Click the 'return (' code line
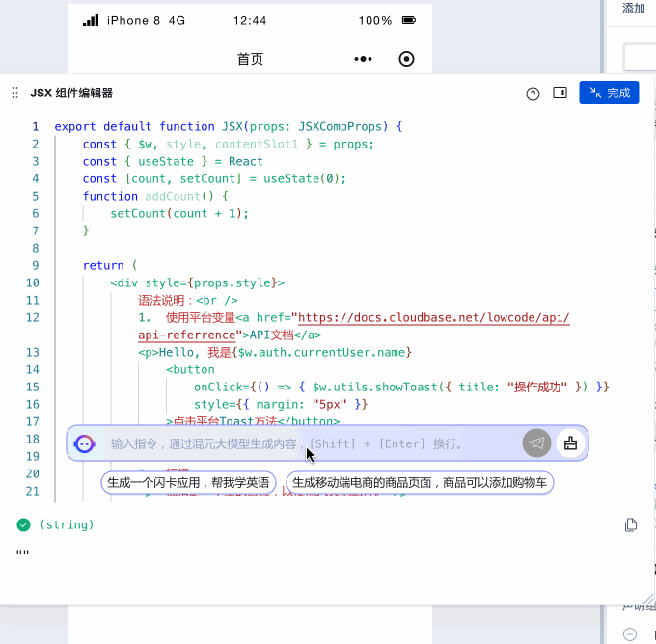656x644 pixels. click(x=110, y=265)
